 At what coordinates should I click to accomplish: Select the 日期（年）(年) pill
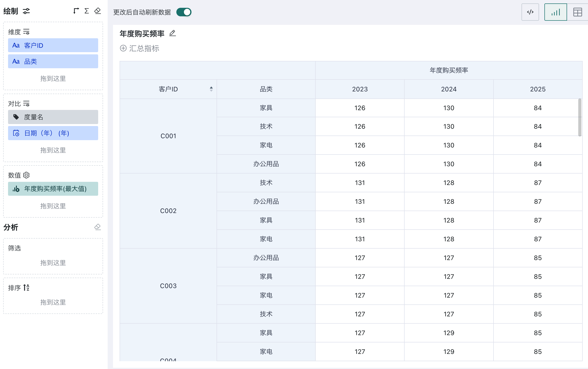(53, 133)
